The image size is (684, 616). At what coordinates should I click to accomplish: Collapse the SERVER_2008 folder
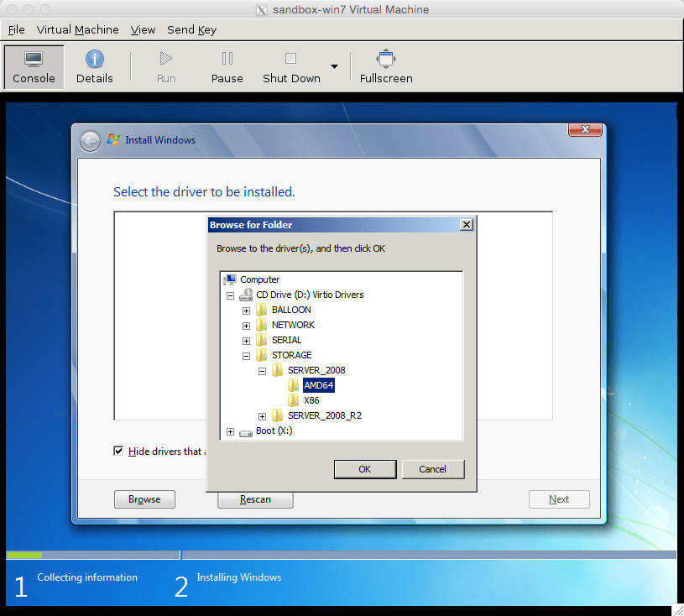[262, 371]
